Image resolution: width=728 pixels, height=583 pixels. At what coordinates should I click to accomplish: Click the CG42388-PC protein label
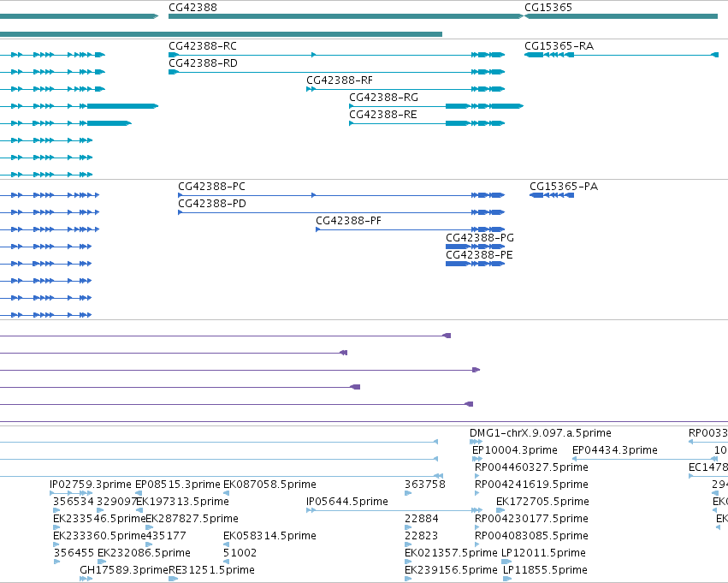pos(211,187)
